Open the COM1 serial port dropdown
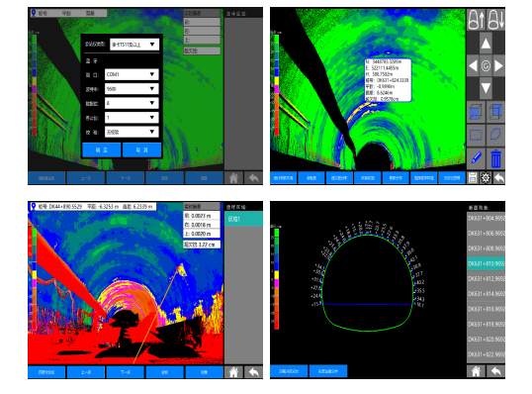The height and width of the screenshot is (394, 532). (x=132, y=74)
